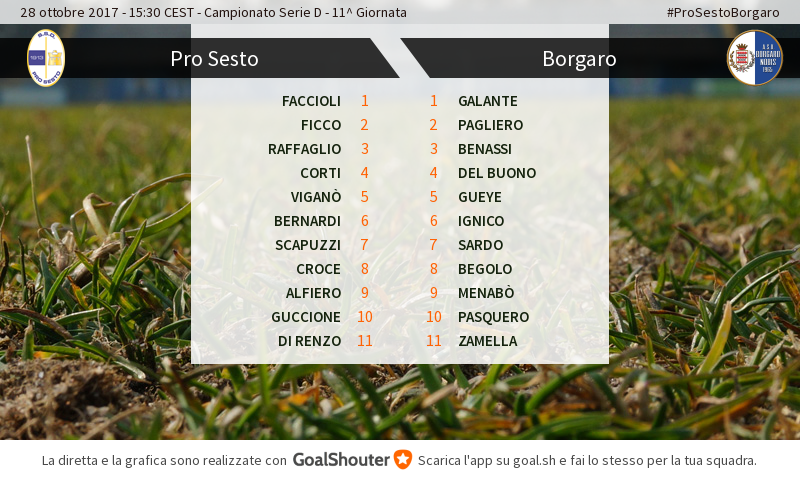This screenshot has height=480, width=800.
Task: Select the #ProSestoBorgaro hashtag
Action: pyautogui.click(x=723, y=12)
